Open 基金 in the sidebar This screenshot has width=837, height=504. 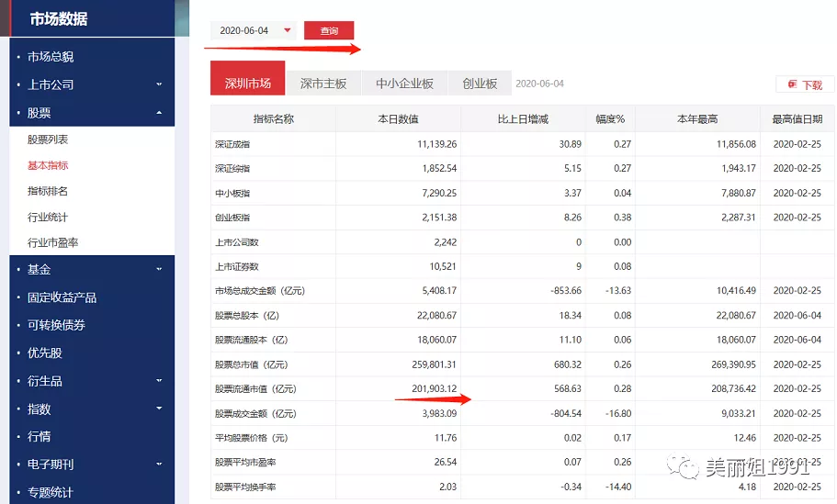click(39, 269)
